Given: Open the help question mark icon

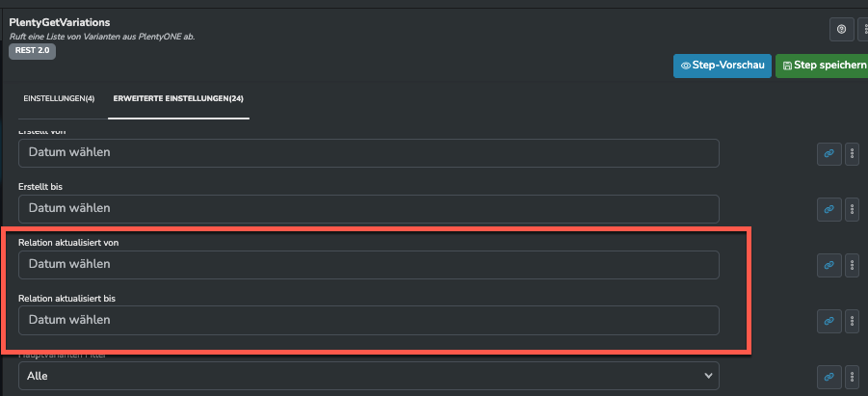Looking at the screenshot, I should tap(841, 29).
